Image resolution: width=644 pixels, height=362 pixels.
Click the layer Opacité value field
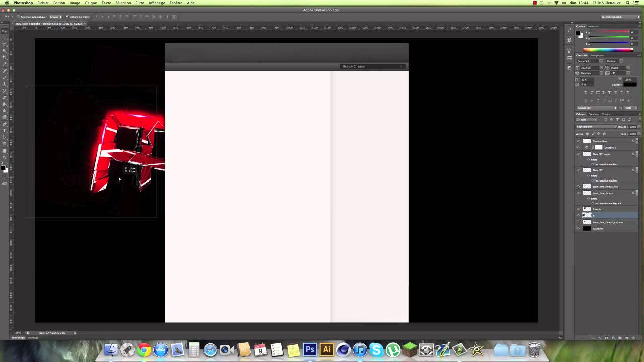[632, 127]
